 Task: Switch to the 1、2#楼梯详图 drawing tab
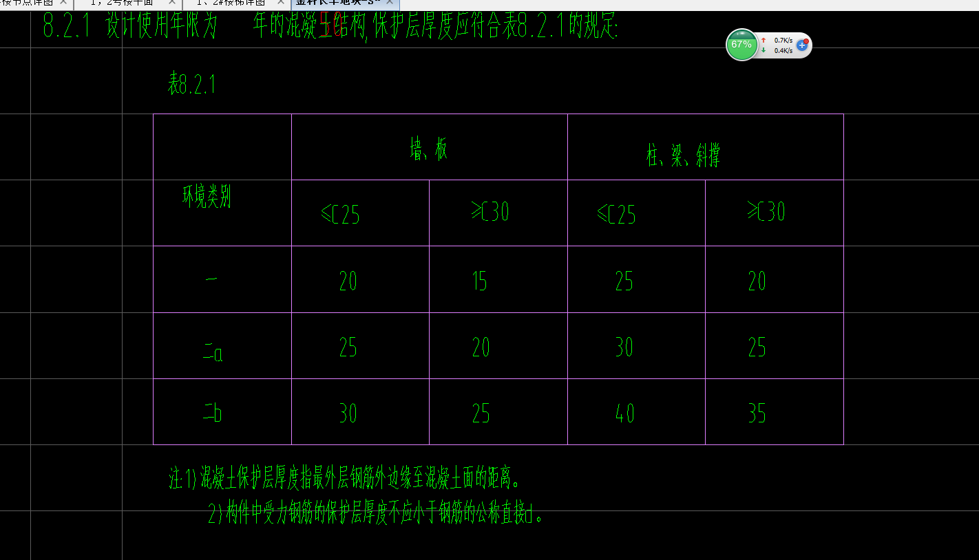click(x=231, y=3)
